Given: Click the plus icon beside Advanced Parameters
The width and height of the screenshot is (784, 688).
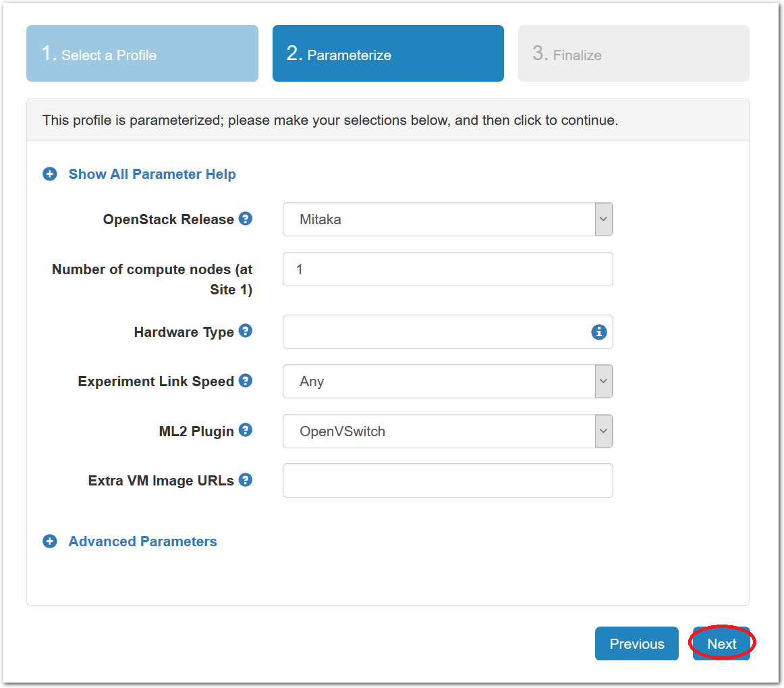Looking at the screenshot, I should 49,541.
